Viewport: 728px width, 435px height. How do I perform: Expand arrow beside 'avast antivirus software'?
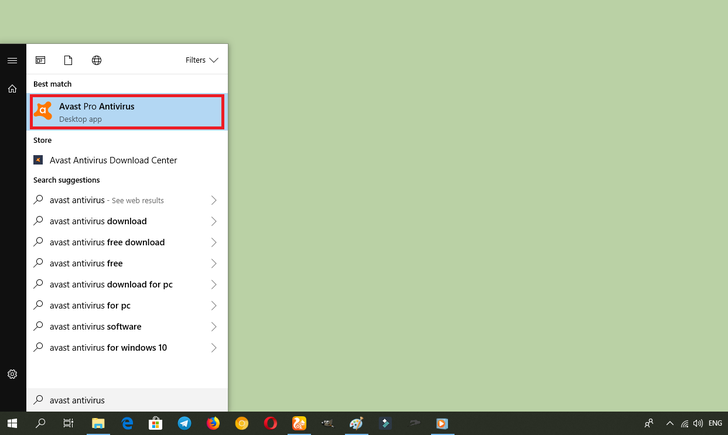pyautogui.click(x=214, y=327)
